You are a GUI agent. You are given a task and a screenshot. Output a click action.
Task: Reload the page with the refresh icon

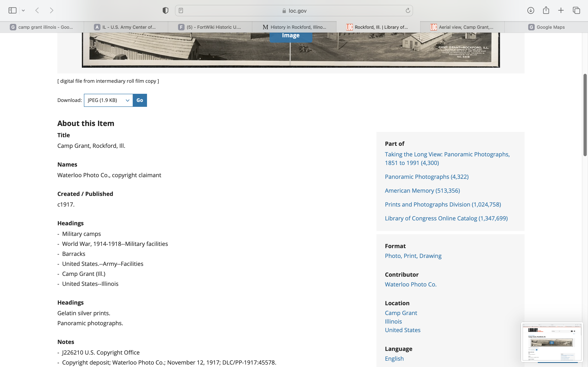pyautogui.click(x=408, y=10)
